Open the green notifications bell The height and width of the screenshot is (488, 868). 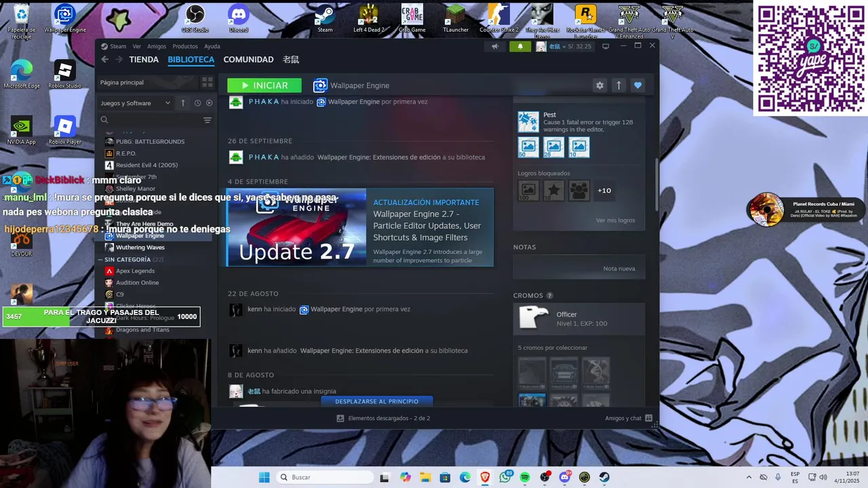(520, 46)
